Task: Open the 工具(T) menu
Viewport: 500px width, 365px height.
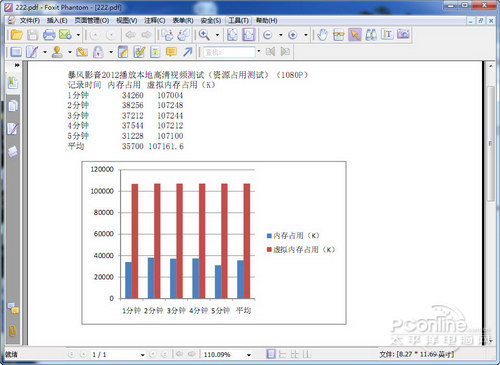Action: click(238, 21)
